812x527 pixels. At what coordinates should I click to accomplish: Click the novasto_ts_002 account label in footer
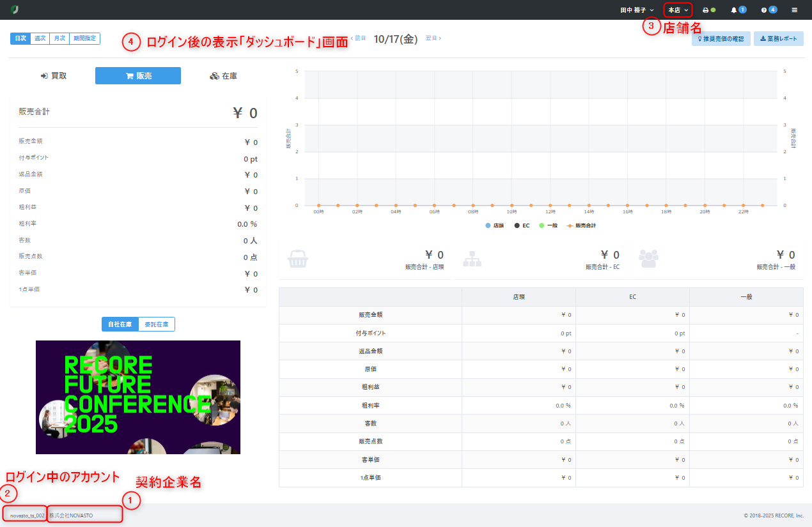(27, 516)
